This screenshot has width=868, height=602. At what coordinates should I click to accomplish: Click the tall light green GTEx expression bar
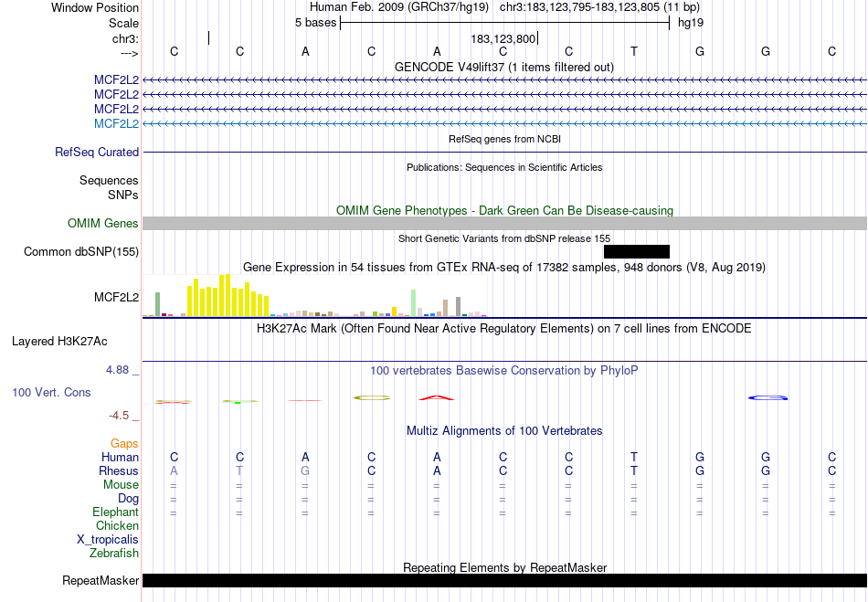point(414,302)
